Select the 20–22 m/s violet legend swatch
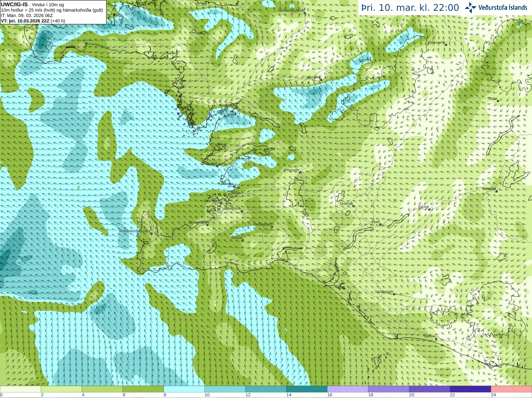 [430, 389]
